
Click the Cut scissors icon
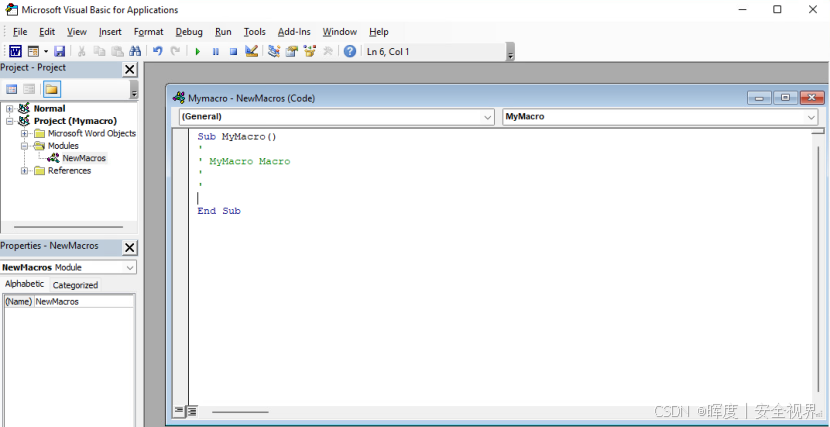point(82,51)
